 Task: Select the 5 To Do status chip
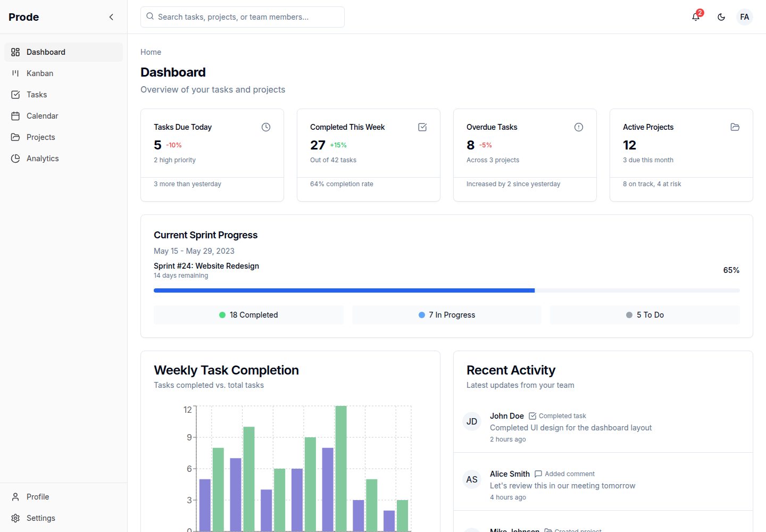tap(645, 315)
